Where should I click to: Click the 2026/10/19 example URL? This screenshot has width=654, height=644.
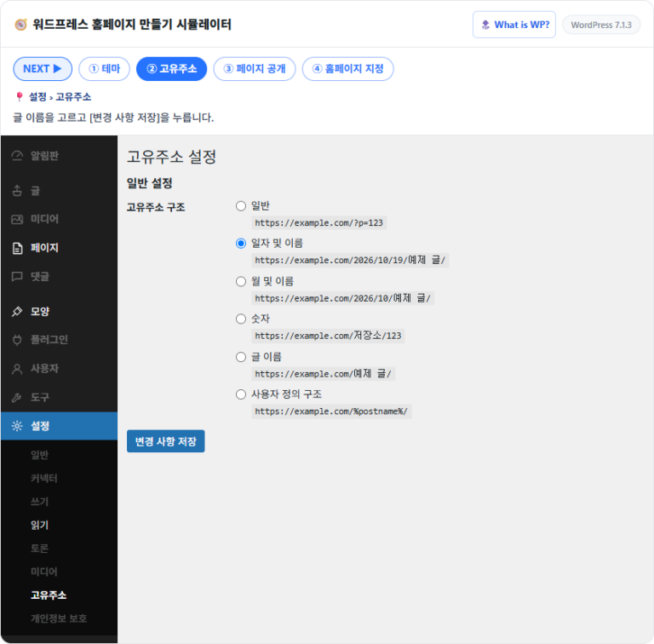350,261
